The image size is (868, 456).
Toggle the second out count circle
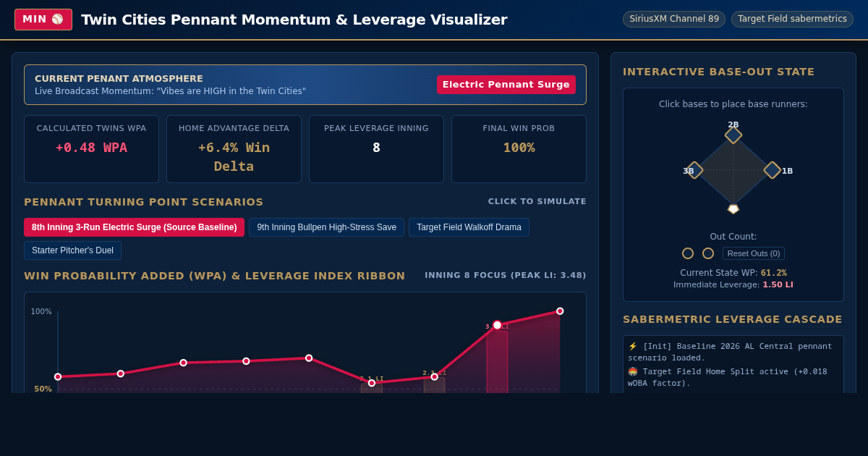(x=708, y=253)
